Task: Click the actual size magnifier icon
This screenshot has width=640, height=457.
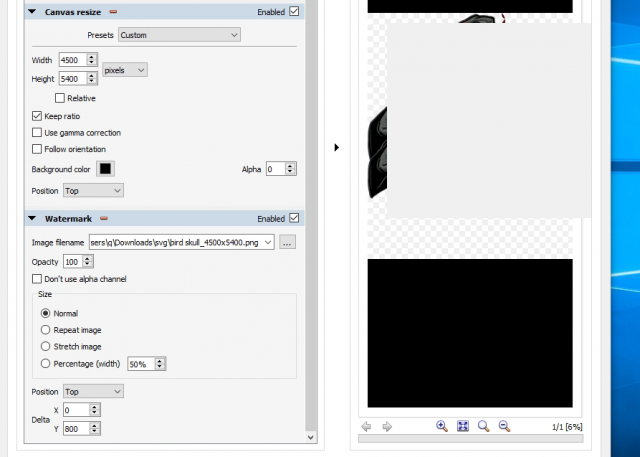Action: point(484,426)
